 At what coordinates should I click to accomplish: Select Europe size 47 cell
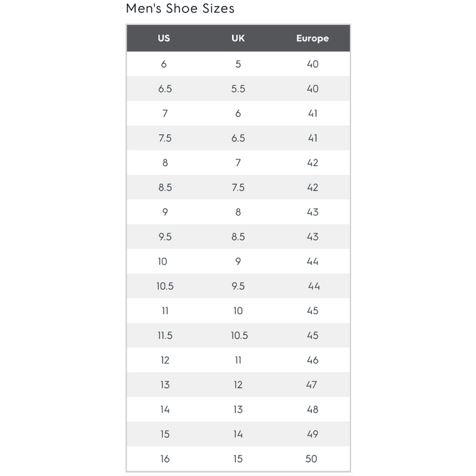point(312,385)
